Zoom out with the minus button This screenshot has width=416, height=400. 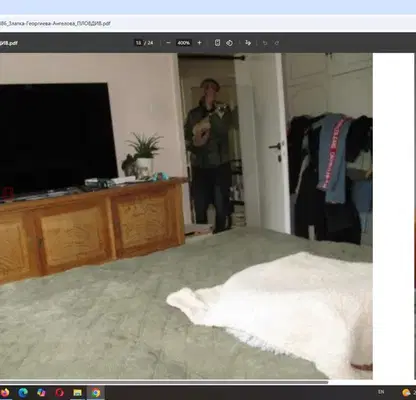pyautogui.click(x=168, y=43)
